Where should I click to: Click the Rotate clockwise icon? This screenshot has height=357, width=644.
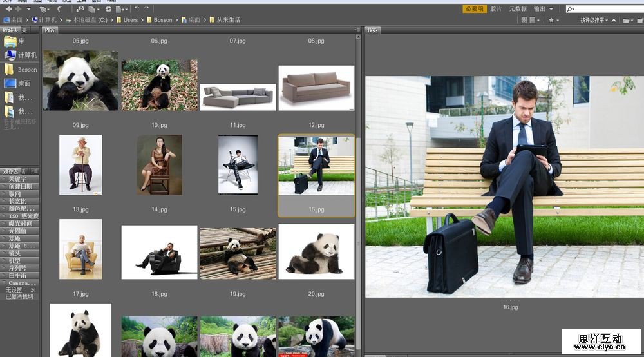pos(147,9)
